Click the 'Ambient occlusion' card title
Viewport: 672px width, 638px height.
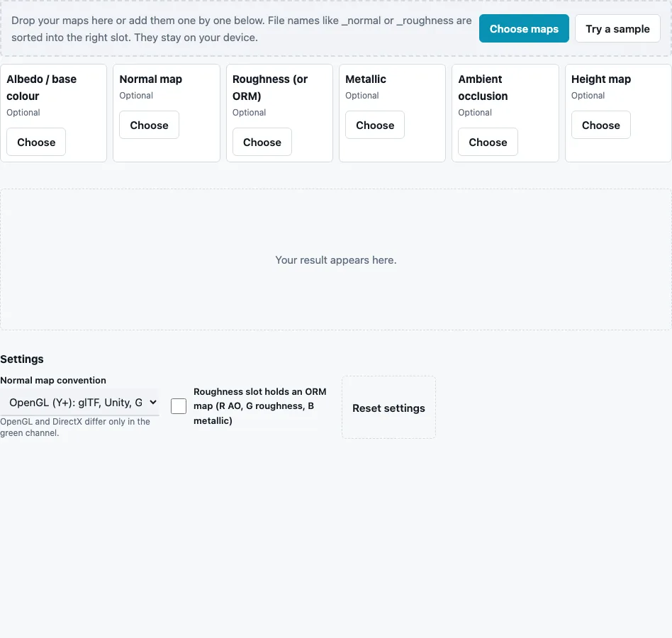tap(483, 87)
